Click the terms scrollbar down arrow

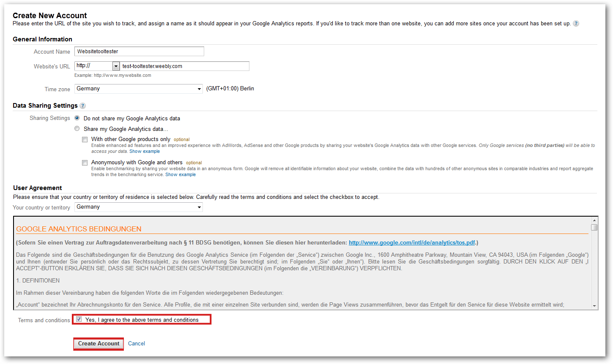pyautogui.click(x=594, y=306)
